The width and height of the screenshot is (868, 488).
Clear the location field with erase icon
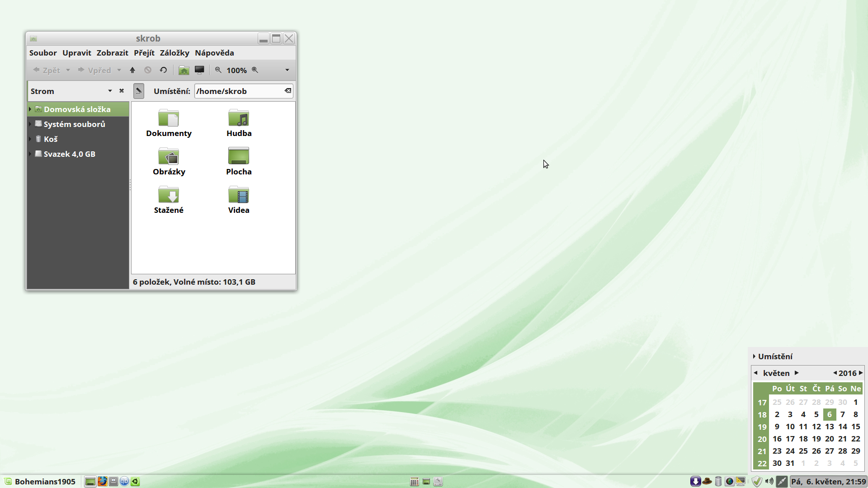(288, 91)
